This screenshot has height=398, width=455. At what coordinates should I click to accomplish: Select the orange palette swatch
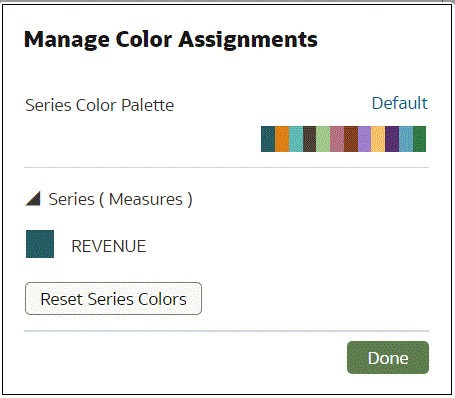[282, 139]
